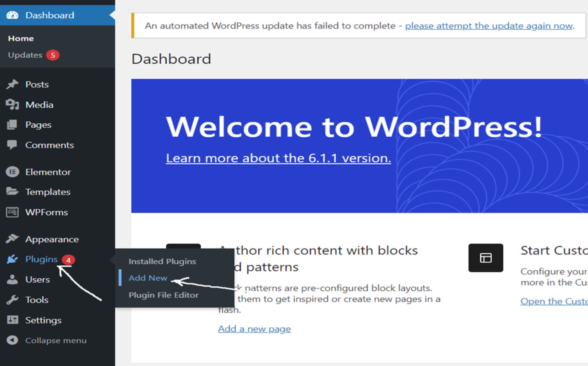
Task: Click the Collapse menu arrow icon
Action: 12,340
